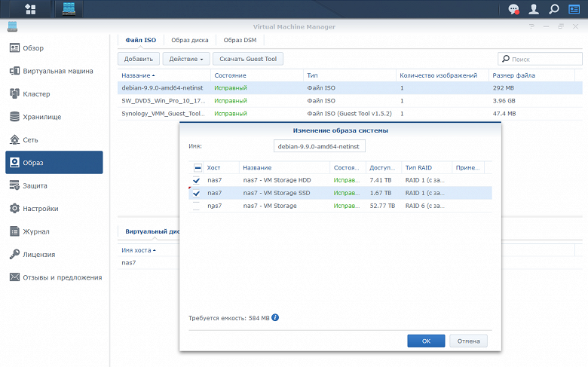Open the notifications chat bubble icon
The image size is (588, 367).
pyautogui.click(x=513, y=9)
